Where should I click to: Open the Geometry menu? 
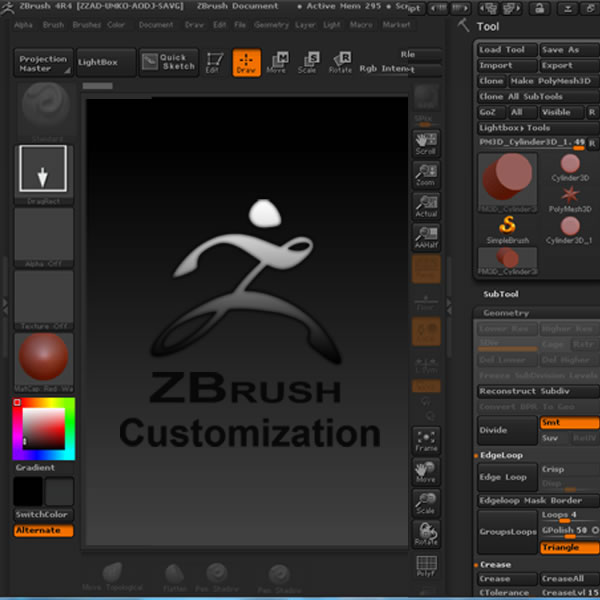[271, 25]
